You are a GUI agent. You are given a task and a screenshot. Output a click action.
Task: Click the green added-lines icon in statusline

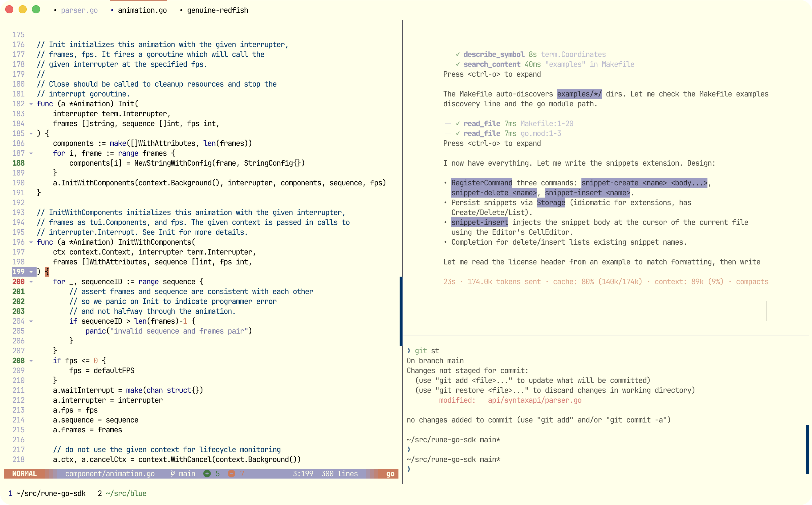(x=207, y=474)
